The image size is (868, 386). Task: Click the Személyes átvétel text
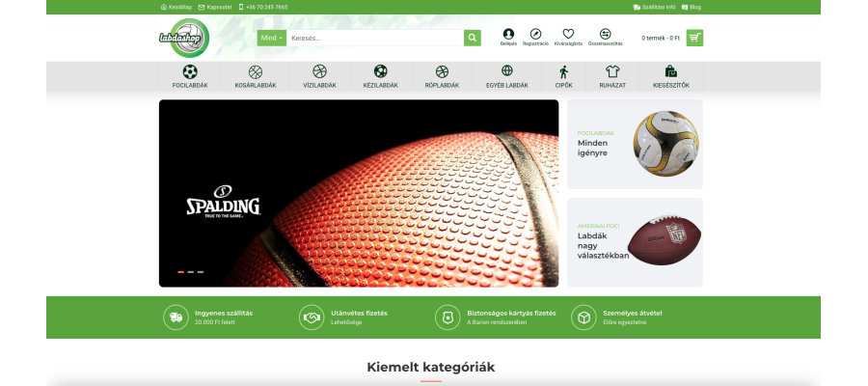[632, 313]
